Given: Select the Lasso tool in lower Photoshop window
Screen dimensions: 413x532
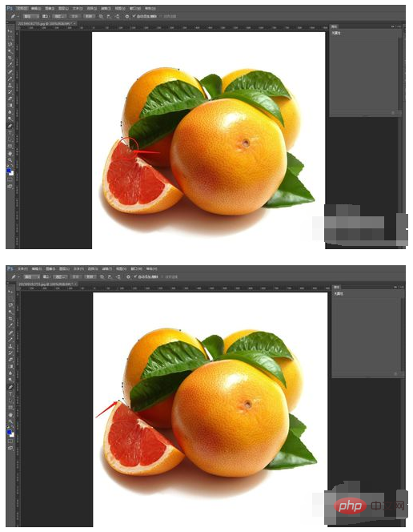Looking at the screenshot, I should 10,305.
